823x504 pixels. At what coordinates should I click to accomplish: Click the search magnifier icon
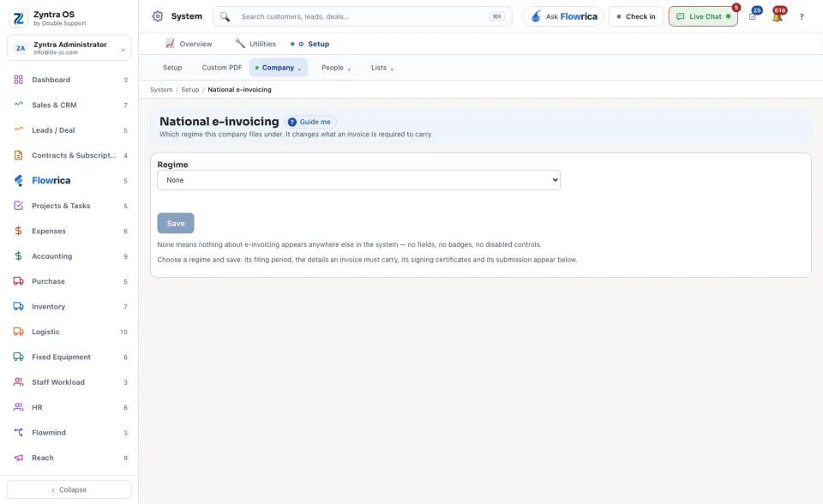pyautogui.click(x=225, y=17)
